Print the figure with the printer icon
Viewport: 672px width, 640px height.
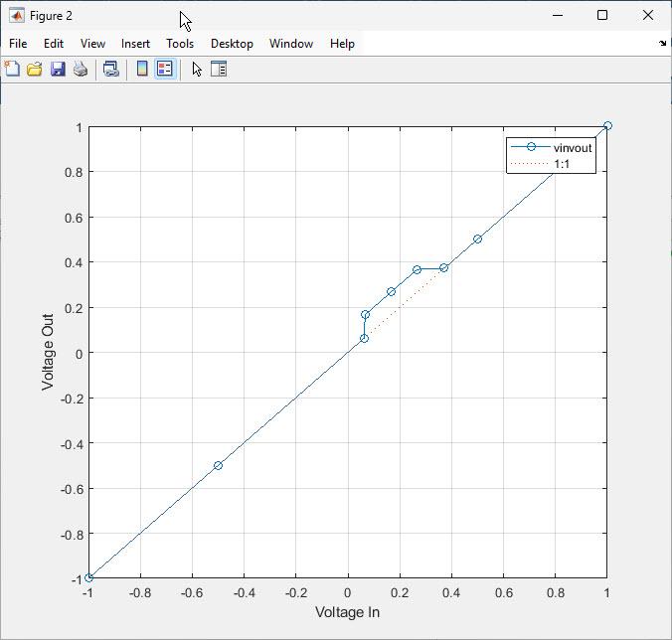[x=81, y=70]
